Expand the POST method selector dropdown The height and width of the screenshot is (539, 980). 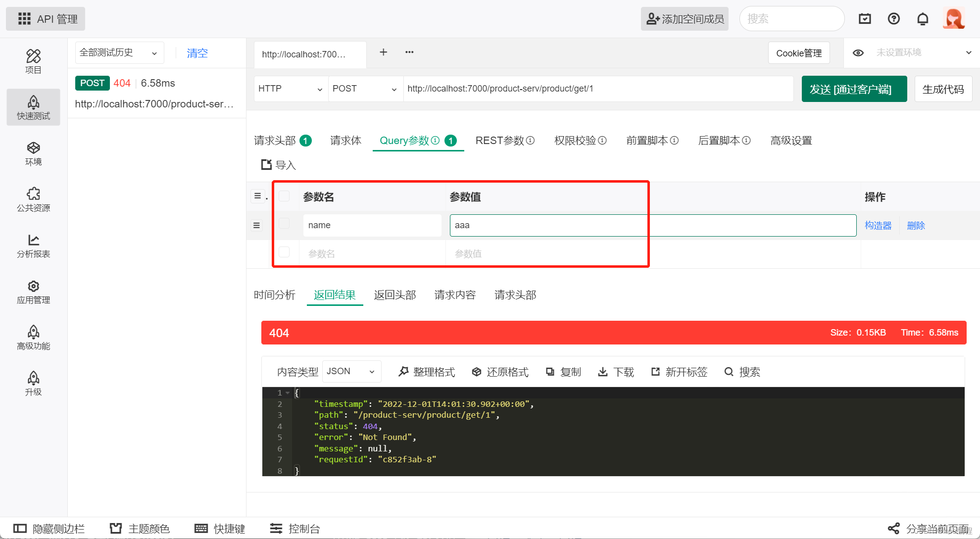tap(364, 88)
